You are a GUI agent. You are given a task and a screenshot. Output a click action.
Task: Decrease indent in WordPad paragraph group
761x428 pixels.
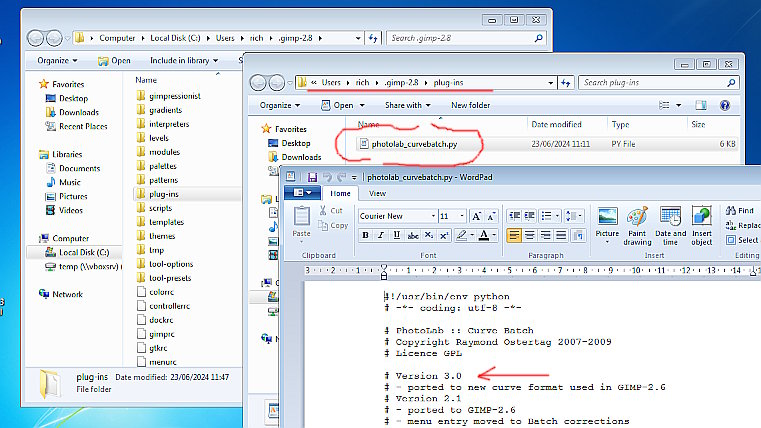click(514, 216)
